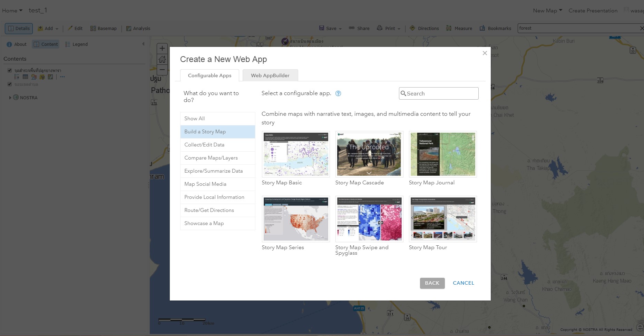The height and width of the screenshot is (336, 644).
Task: Click the Edit pencil icon
Action: (x=70, y=28)
